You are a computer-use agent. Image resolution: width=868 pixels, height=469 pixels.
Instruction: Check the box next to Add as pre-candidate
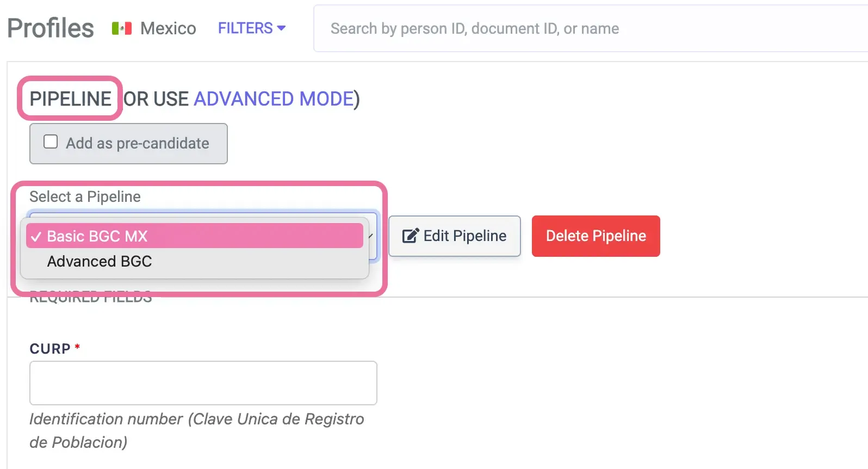pyautogui.click(x=50, y=141)
